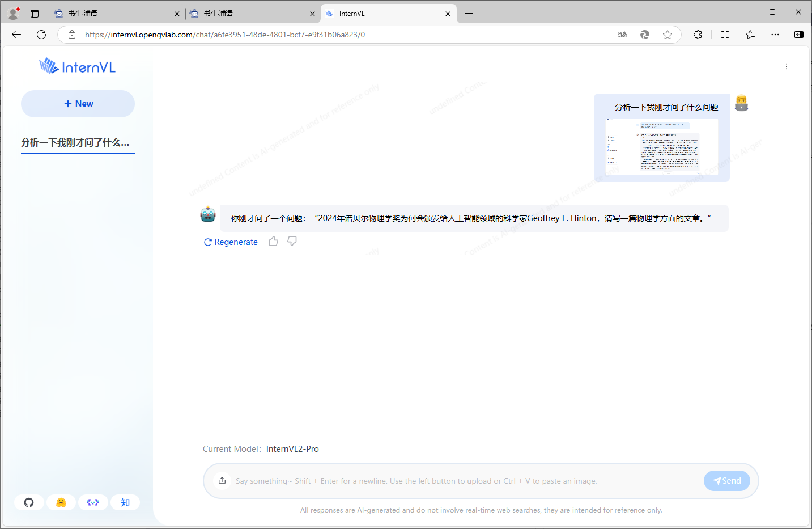The height and width of the screenshot is (529, 812).
Task: Close the first 书生·浦语 tab
Action: point(177,14)
